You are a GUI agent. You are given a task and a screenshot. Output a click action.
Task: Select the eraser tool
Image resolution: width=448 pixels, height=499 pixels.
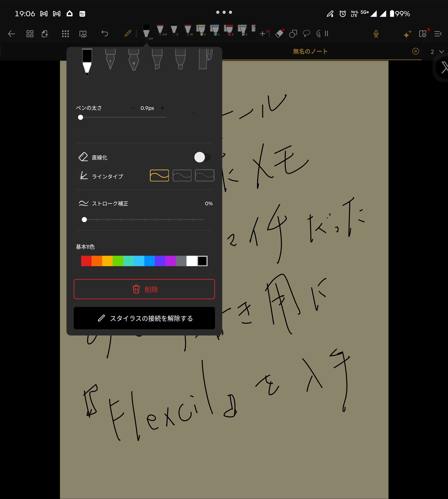pos(279,34)
